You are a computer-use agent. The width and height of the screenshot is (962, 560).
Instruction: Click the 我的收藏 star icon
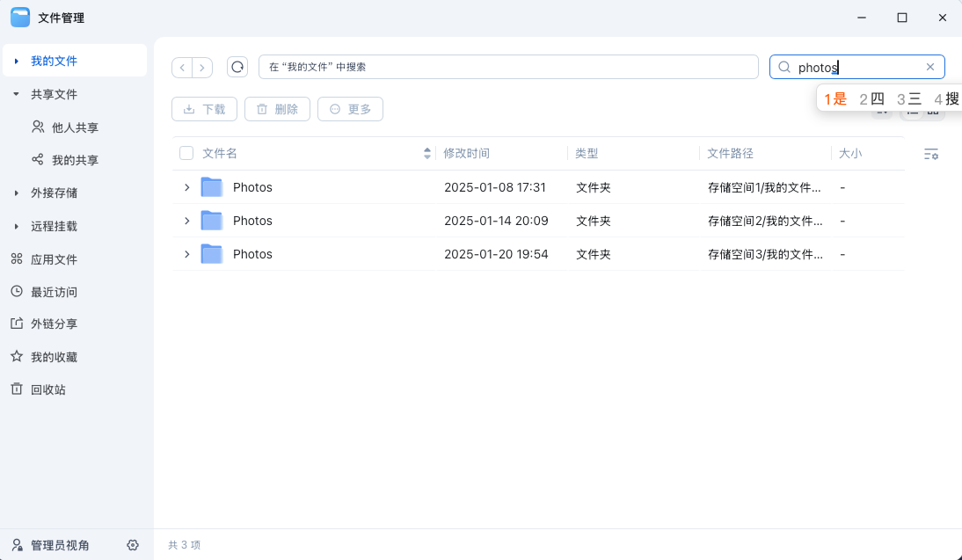pyautogui.click(x=17, y=356)
